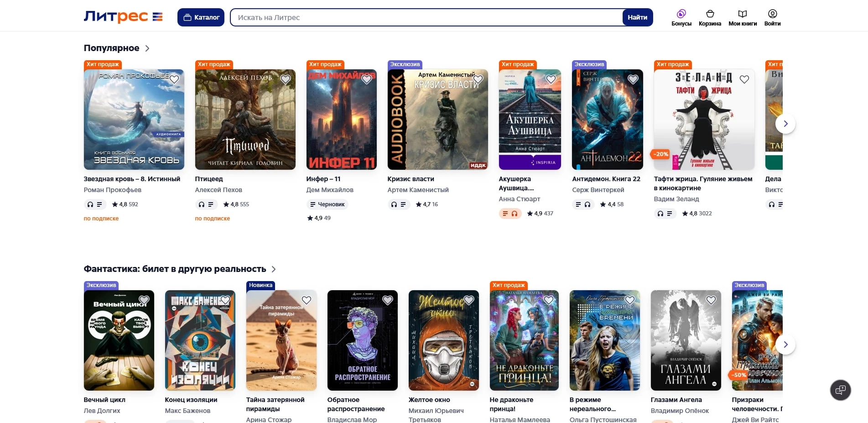
Task: Focus the Искать на Литрес search field
Action: [x=426, y=17]
